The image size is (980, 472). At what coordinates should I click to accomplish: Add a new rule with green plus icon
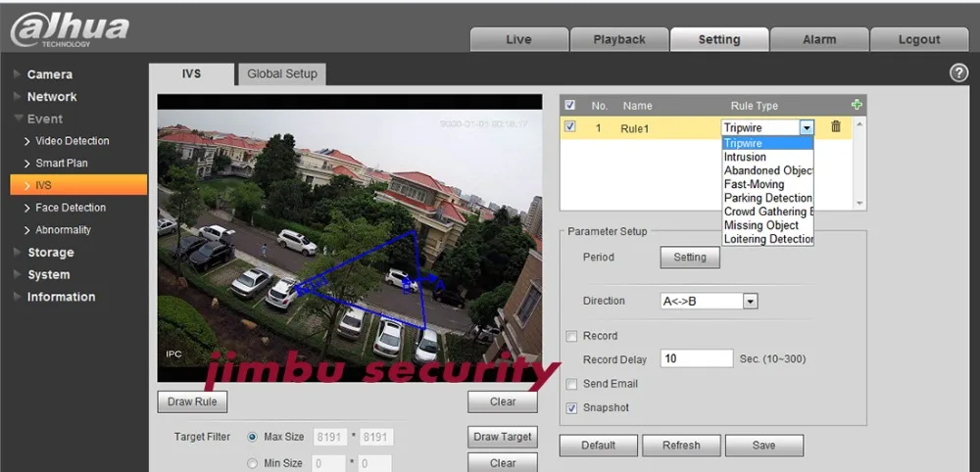click(857, 105)
